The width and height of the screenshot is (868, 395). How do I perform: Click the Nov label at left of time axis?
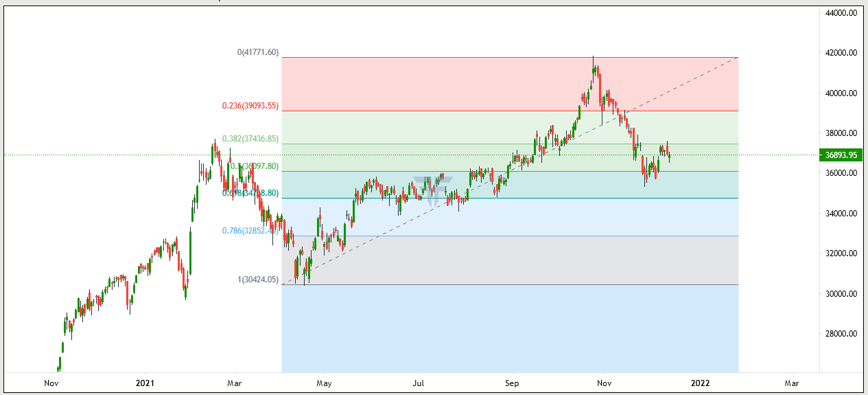click(x=51, y=383)
